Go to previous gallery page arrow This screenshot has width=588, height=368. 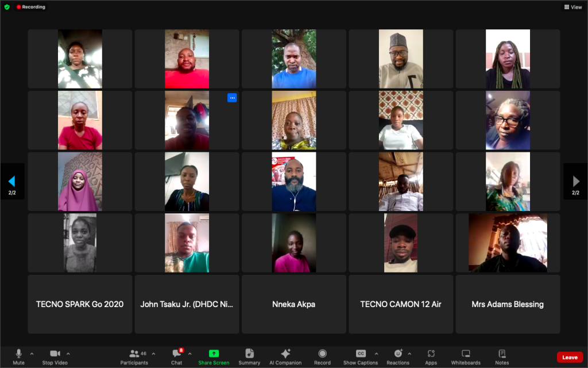tap(12, 181)
